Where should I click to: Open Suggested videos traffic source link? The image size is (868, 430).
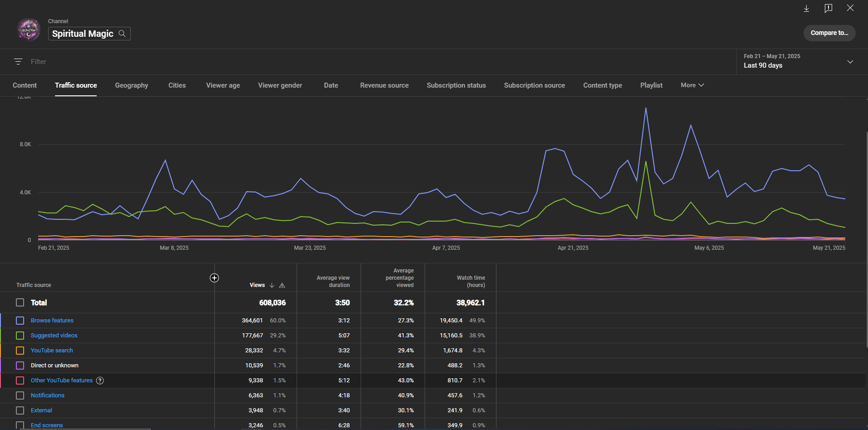coord(54,336)
